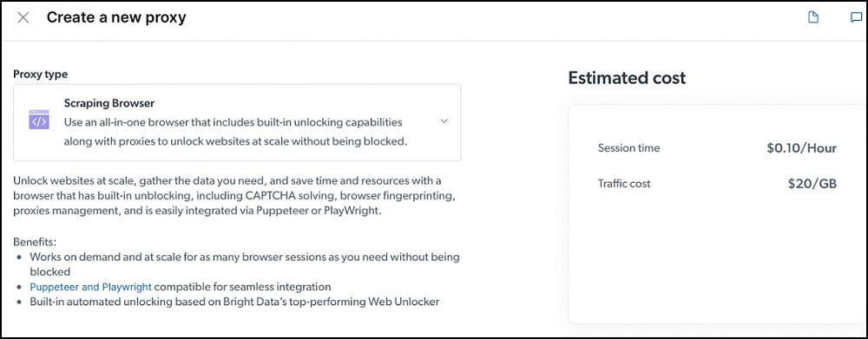Open the Puppeteer and Playwright link

point(91,286)
